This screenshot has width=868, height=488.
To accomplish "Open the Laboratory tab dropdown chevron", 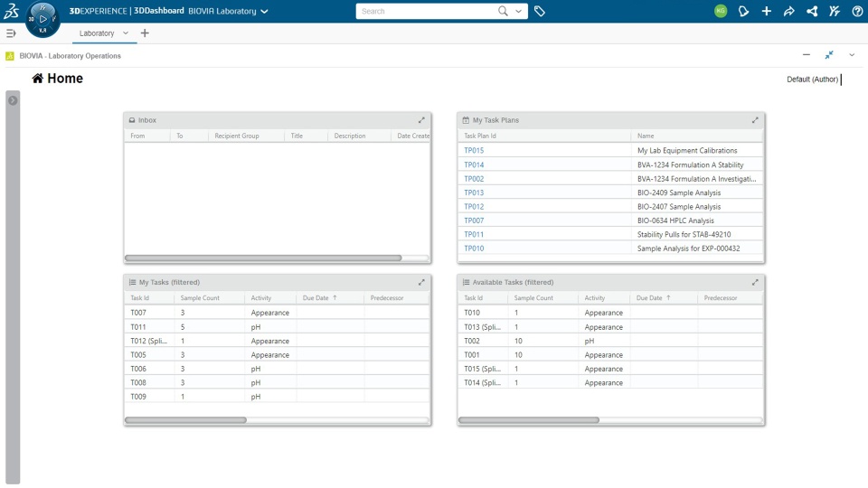I will (x=126, y=33).
